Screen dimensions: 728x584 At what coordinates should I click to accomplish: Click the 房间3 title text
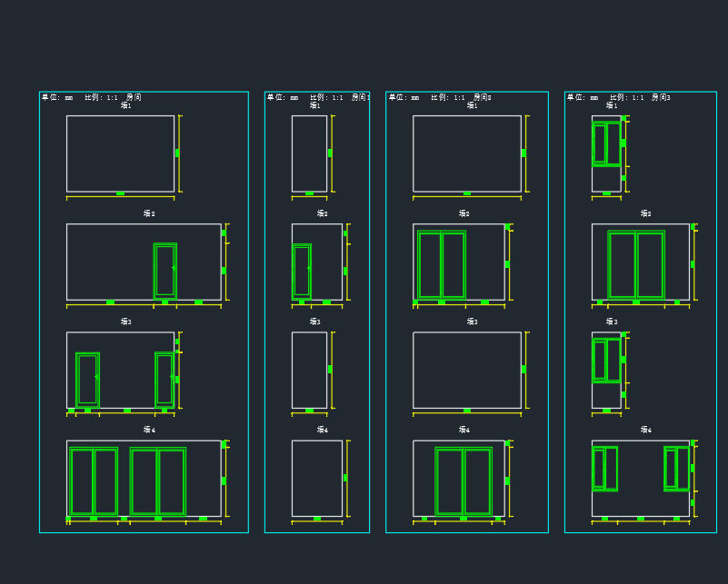[x=661, y=97]
